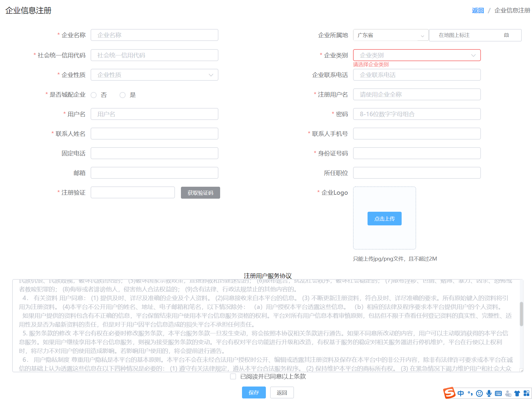
Task: Click the blue 保存 button
Action: [x=254, y=392]
